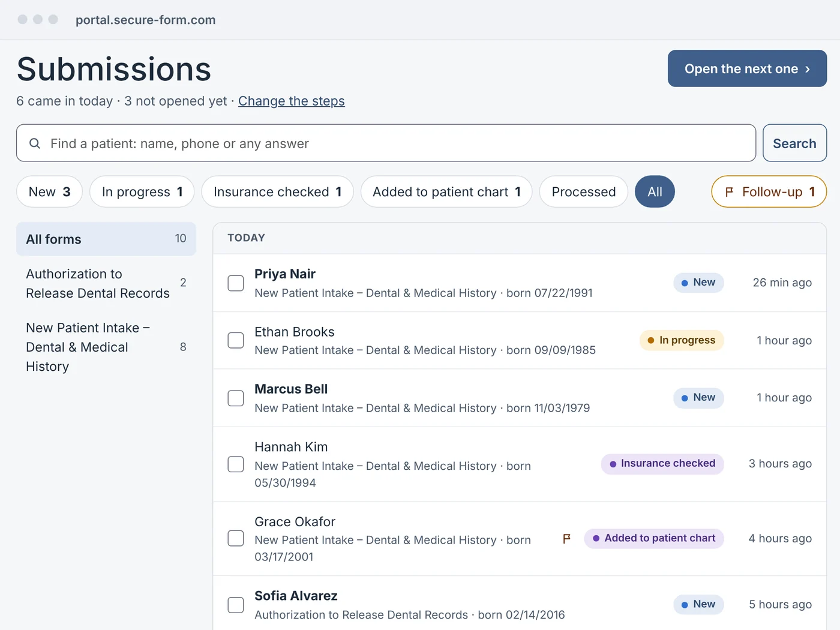Open Ethan Brooks submission name
840x630 pixels.
295,332
